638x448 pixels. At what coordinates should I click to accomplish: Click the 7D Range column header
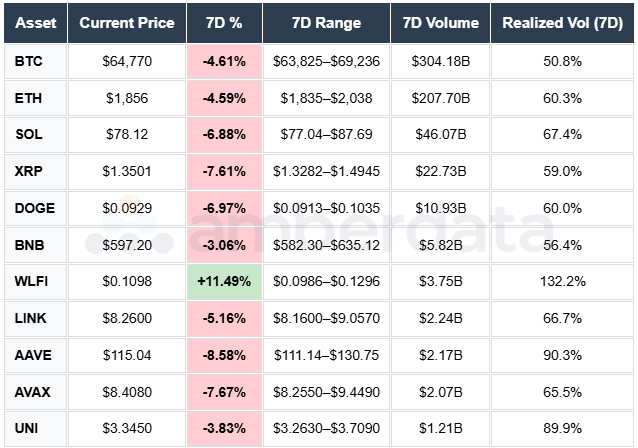329,22
